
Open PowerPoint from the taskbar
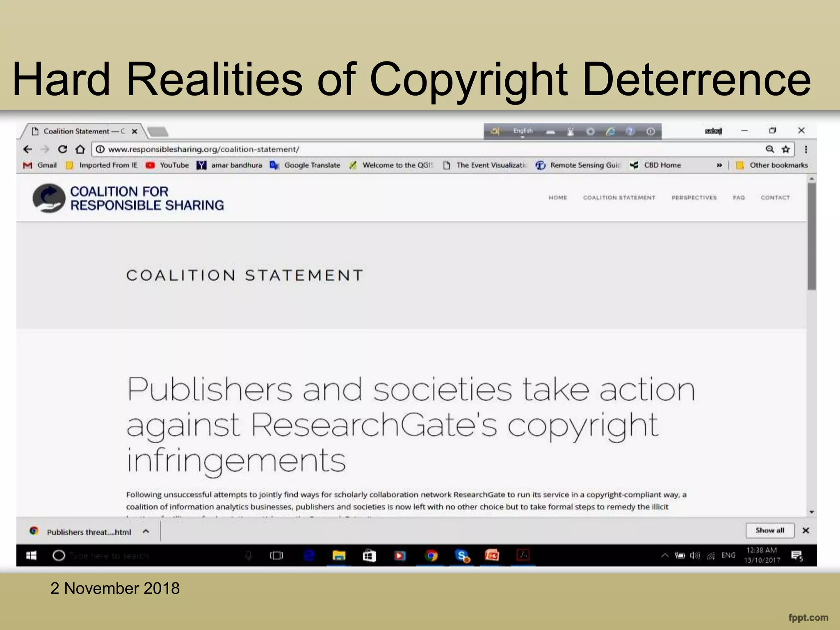pyautogui.click(x=492, y=555)
